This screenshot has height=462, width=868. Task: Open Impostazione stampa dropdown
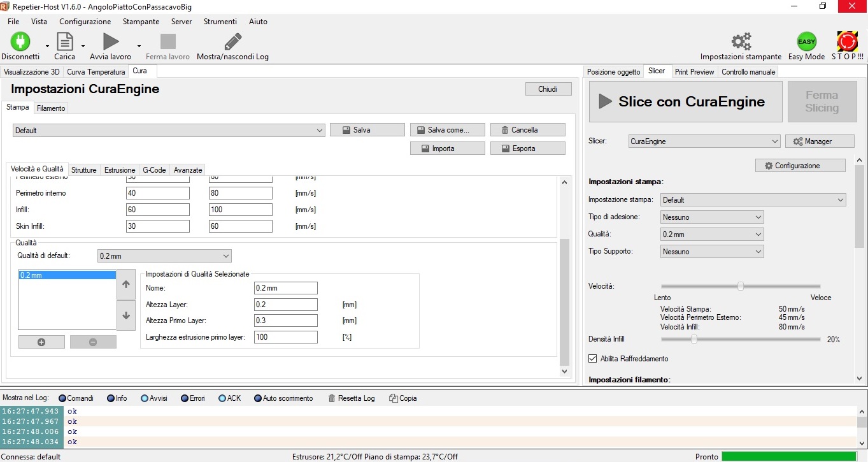[753, 200]
